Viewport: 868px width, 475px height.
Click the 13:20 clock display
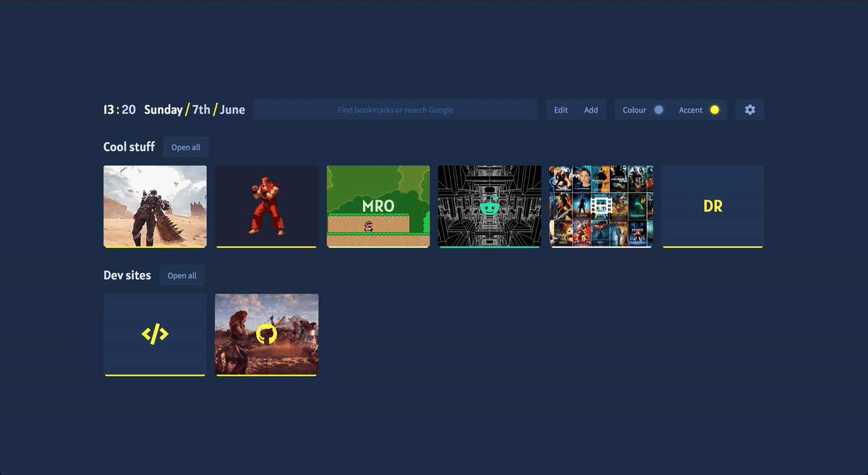click(119, 110)
